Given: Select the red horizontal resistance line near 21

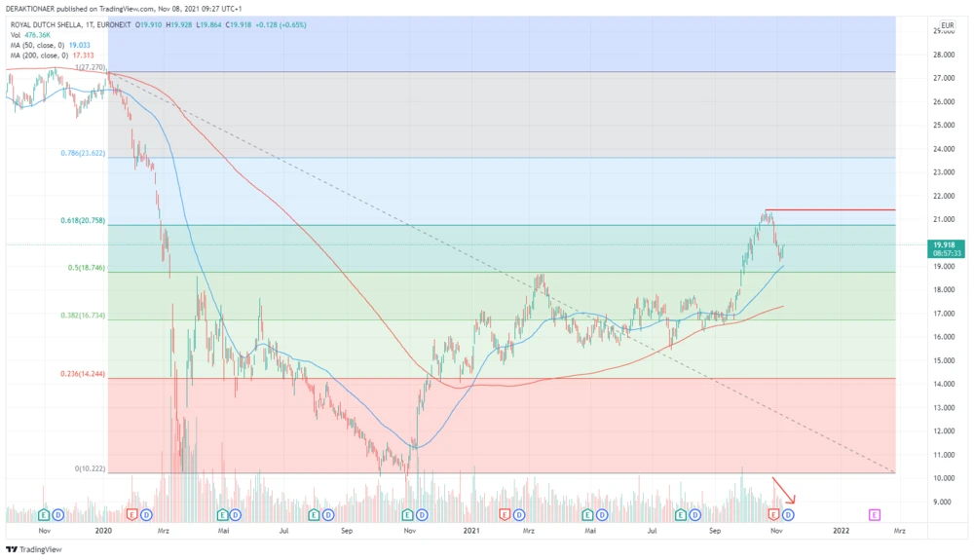Looking at the screenshot, I should click(828, 209).
